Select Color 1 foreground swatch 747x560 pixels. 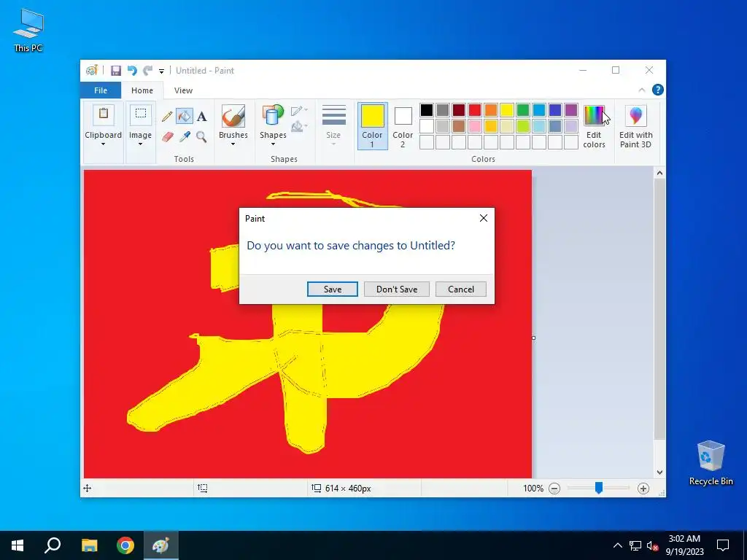372,125
